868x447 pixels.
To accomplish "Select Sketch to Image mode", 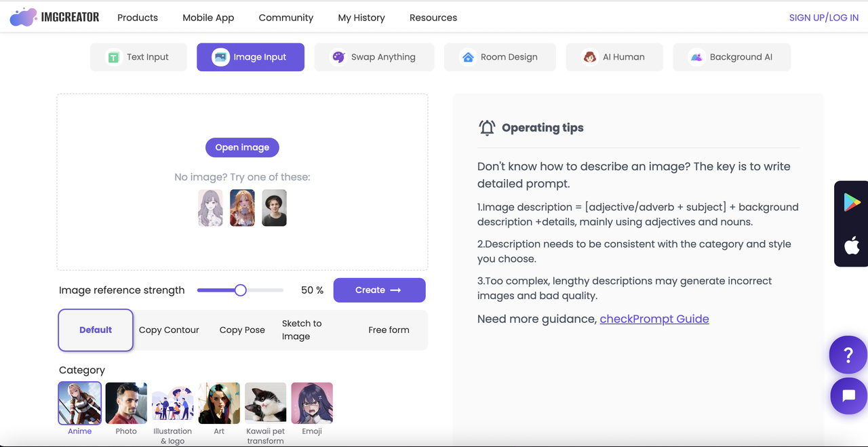I will coord(302,330).
